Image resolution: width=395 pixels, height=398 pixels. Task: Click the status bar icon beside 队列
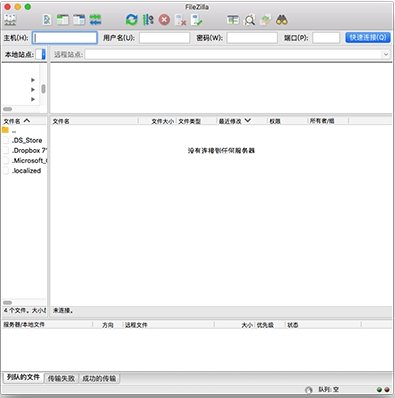[309, 390]
